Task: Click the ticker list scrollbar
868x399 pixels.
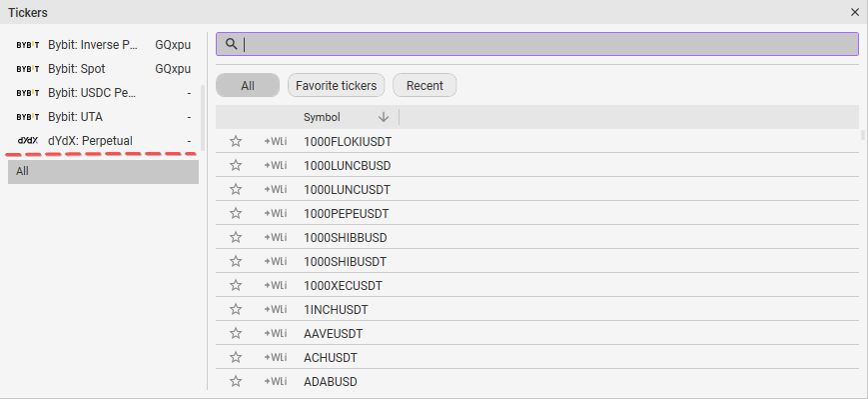Action: pos(862,135)
